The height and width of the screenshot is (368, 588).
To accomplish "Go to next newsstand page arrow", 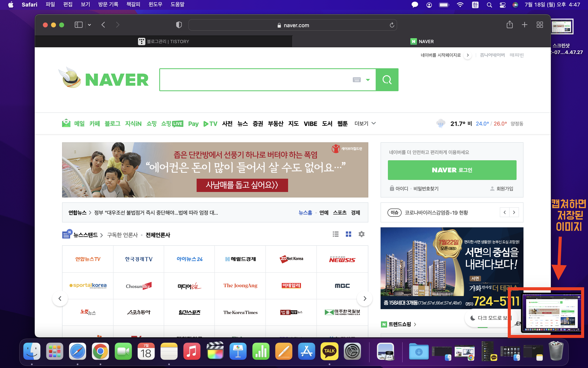I will pos(364,298).
